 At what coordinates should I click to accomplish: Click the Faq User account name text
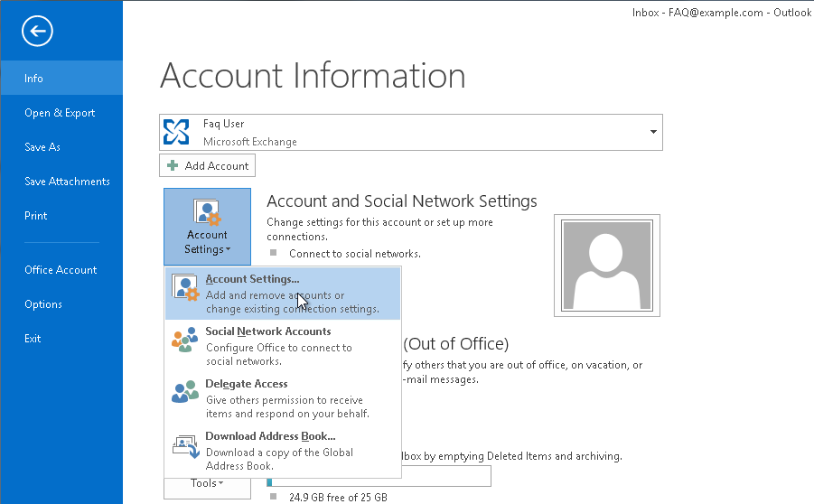pos(223,124)
